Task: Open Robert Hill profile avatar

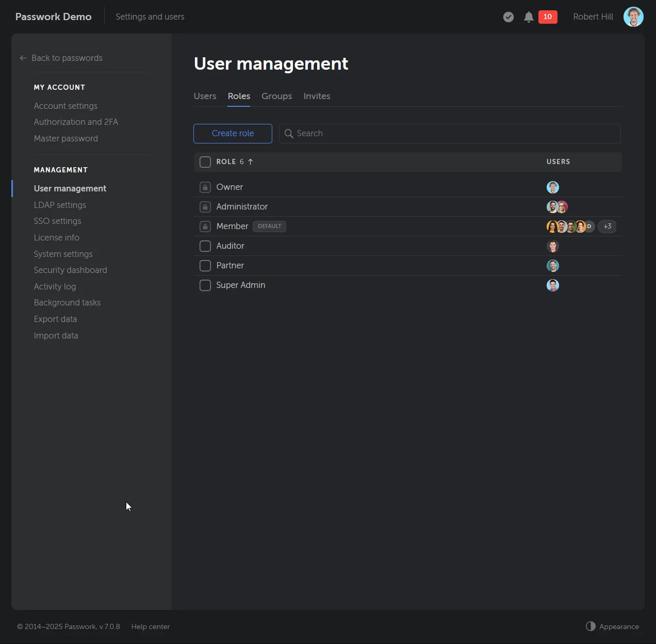Action: point(633,17)
